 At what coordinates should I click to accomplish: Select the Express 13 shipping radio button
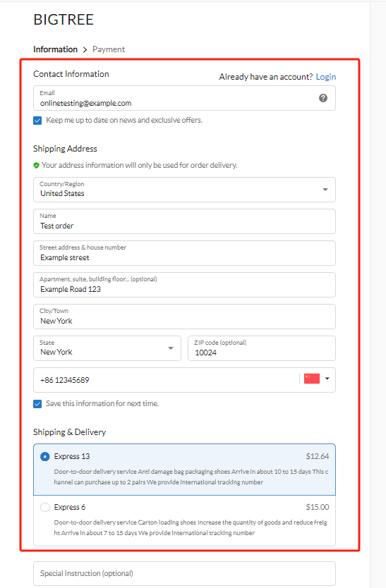(x=45, y=456)
